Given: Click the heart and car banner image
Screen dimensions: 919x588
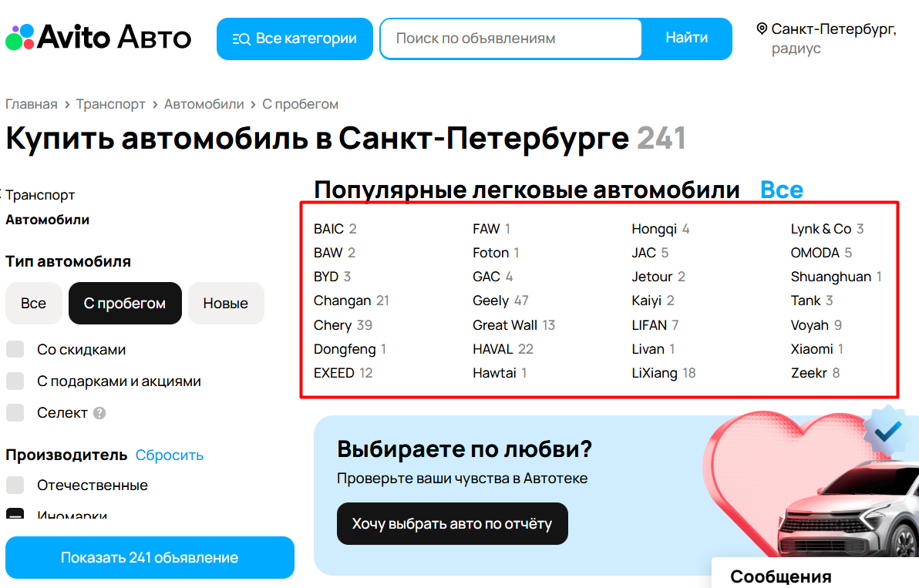Looking at the screenshot, I should point(812,483).
